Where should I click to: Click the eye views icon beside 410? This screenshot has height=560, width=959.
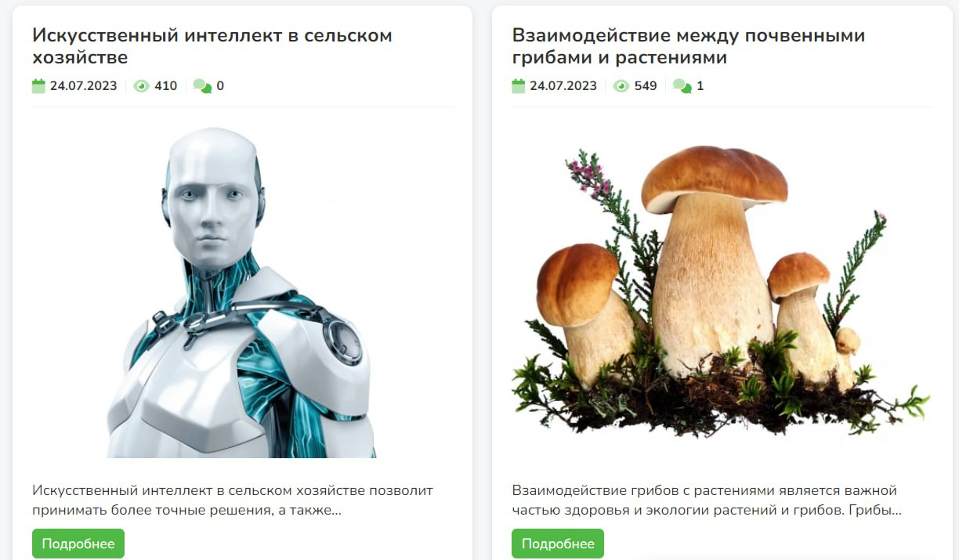tap(141, 86)
